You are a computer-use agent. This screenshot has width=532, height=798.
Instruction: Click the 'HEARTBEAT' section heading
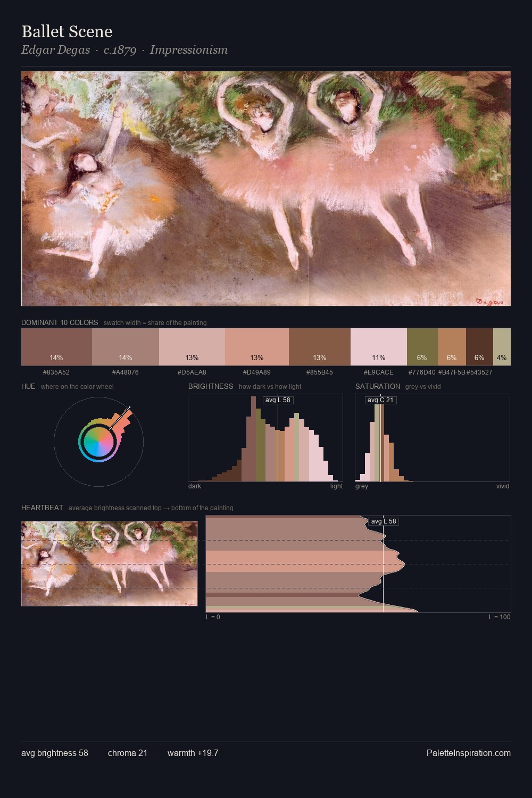pos(42,508)
